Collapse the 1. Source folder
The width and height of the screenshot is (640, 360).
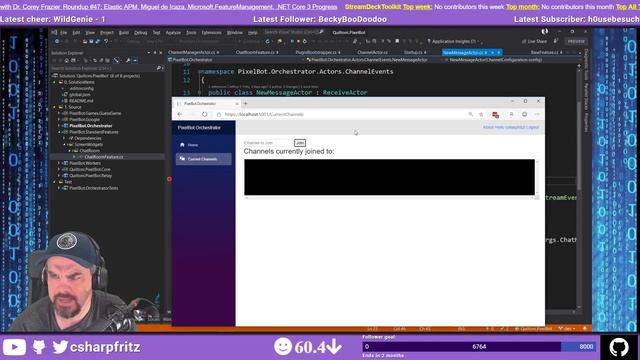click(x=55, y=107)
